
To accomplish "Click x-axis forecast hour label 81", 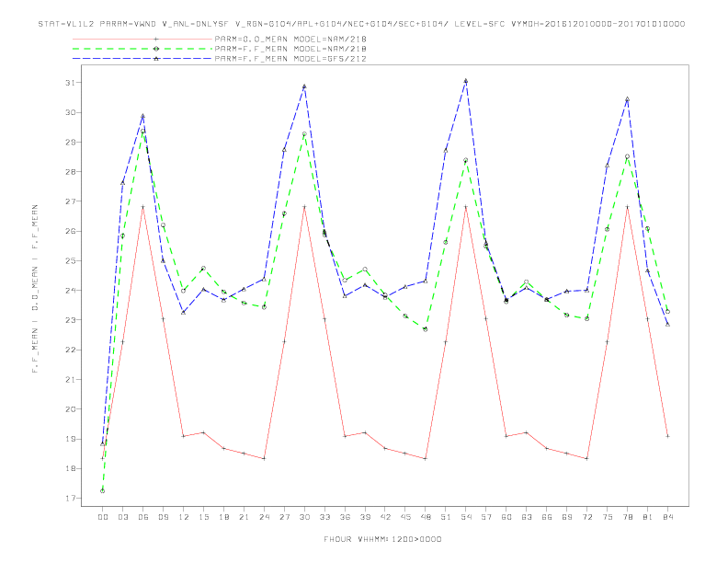I will click(x=648, y=517).
